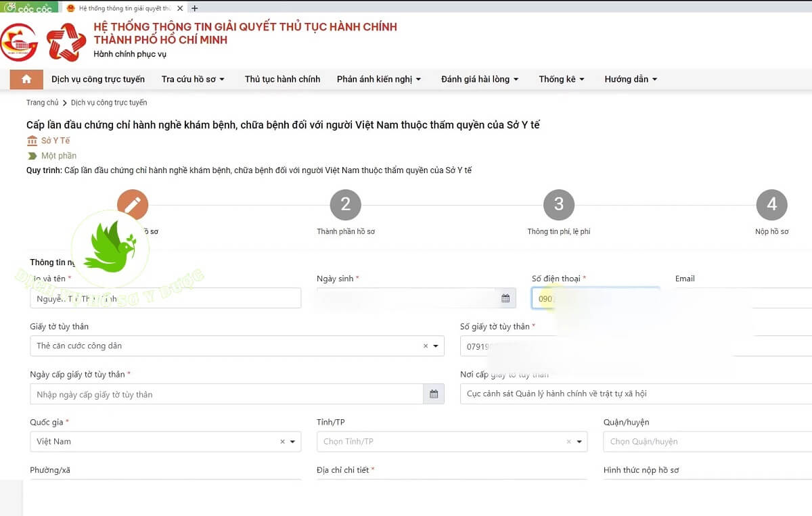Select the browser tab Hệ thống thông tin
Image resolution: width=812 pixels, height=516 pixels.
(125, 8)
